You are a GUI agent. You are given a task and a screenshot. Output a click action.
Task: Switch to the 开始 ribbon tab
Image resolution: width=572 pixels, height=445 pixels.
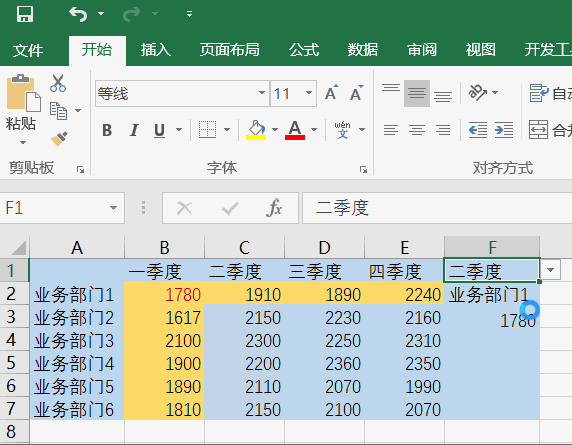(x=97, y=50)
